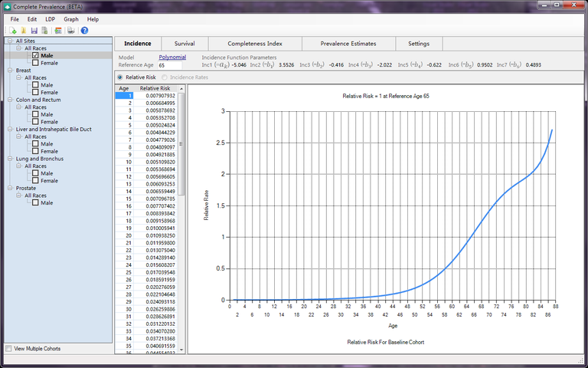This screenshot has width=588, height=368.
Task: Click the save floppy disk icon
Action: tap(34, 31)
